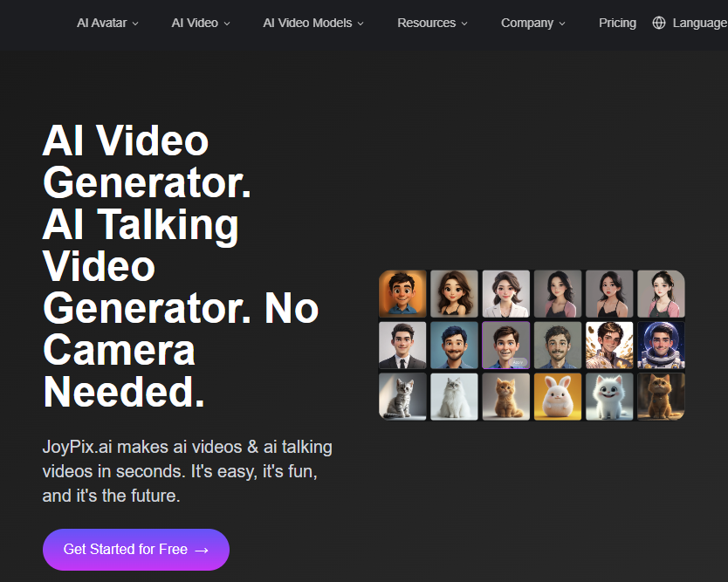Expand the Resources dropdown
The image size is (728, 582).
427,23
